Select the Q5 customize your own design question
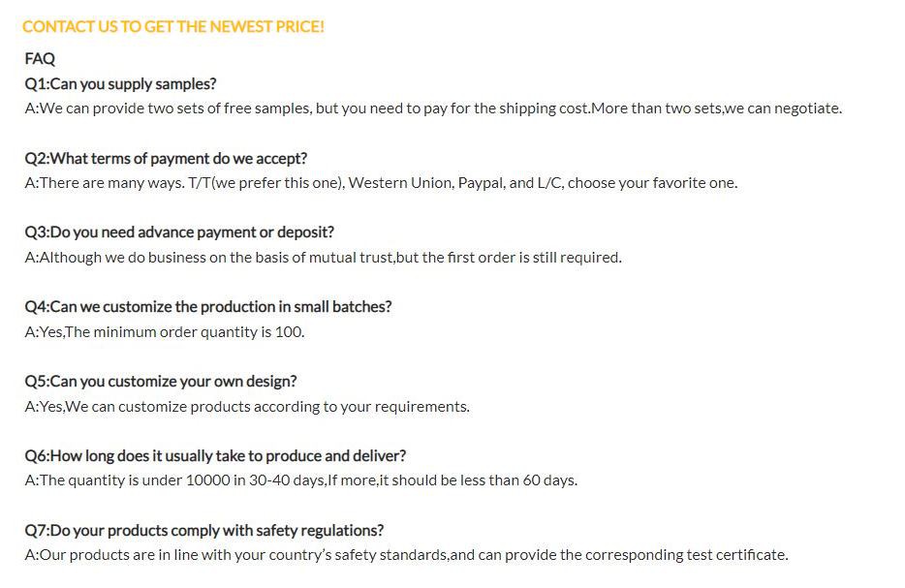905x588 pixels. (160, 382)
